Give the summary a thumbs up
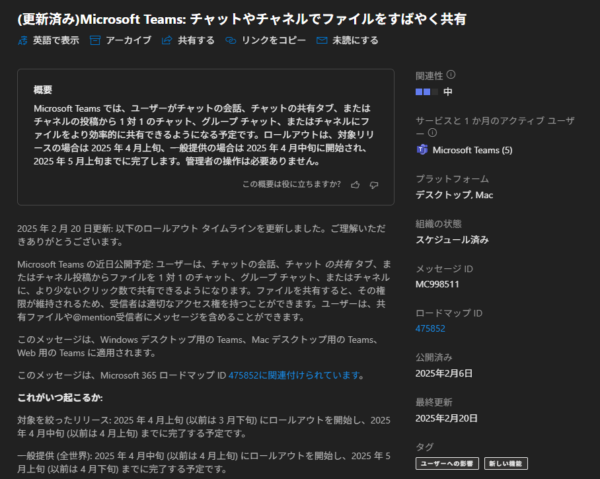The width and height of the screenshot is (600, 479). pos(355,185)
